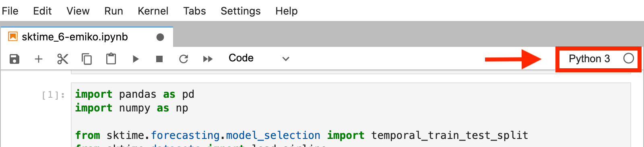Restart kernel and run all cells

208,59
